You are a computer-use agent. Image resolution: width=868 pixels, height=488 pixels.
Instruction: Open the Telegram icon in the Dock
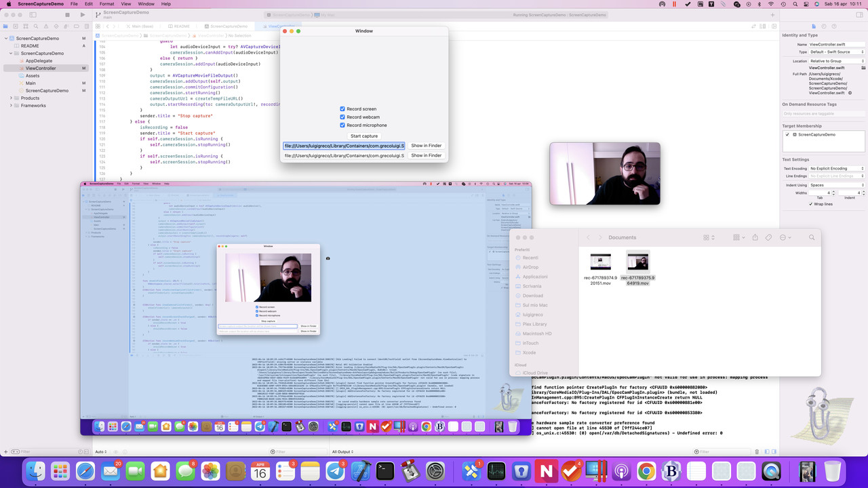(336, 470)
